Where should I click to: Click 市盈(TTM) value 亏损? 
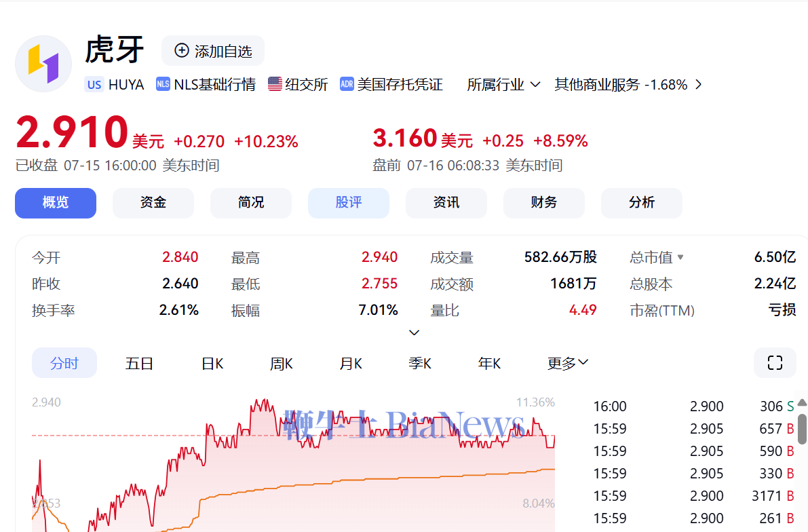pyautogui.click(x=782, y=310)
